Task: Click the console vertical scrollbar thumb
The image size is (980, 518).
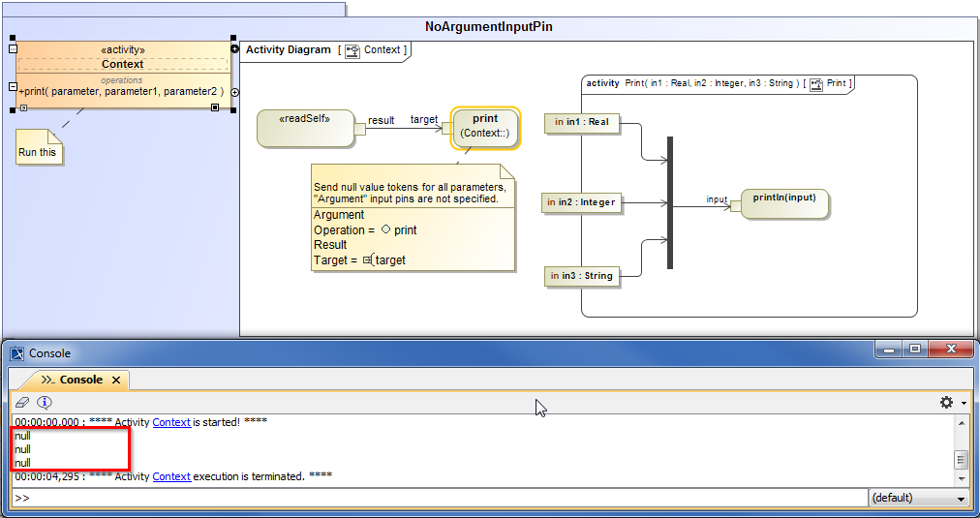Action: coord(961,460)
